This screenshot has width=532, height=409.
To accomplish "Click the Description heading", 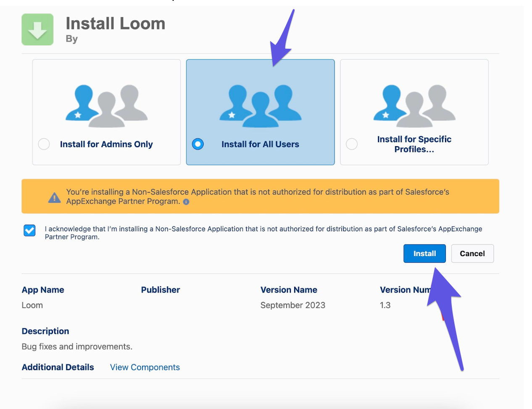I will click(45, 331).
